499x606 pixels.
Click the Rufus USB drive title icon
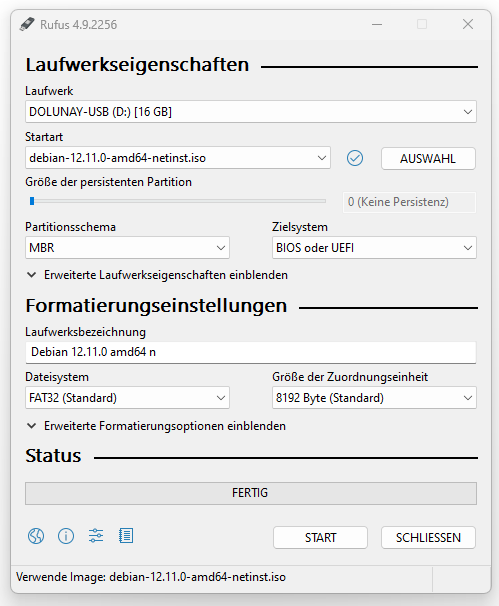click(x=27, y=24)
